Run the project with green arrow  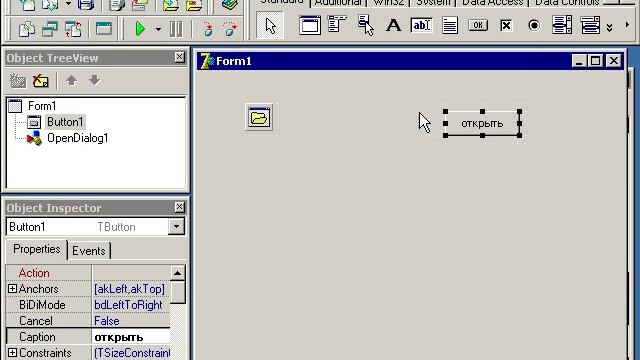[x=140, y=29]
